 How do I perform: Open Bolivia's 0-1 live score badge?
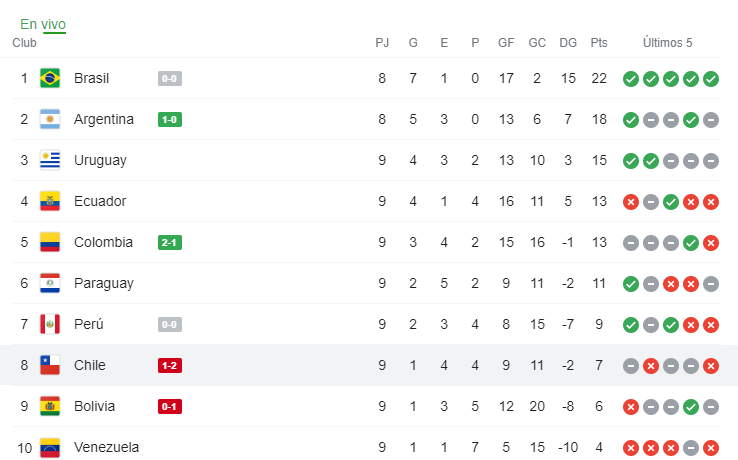[170, 406]
